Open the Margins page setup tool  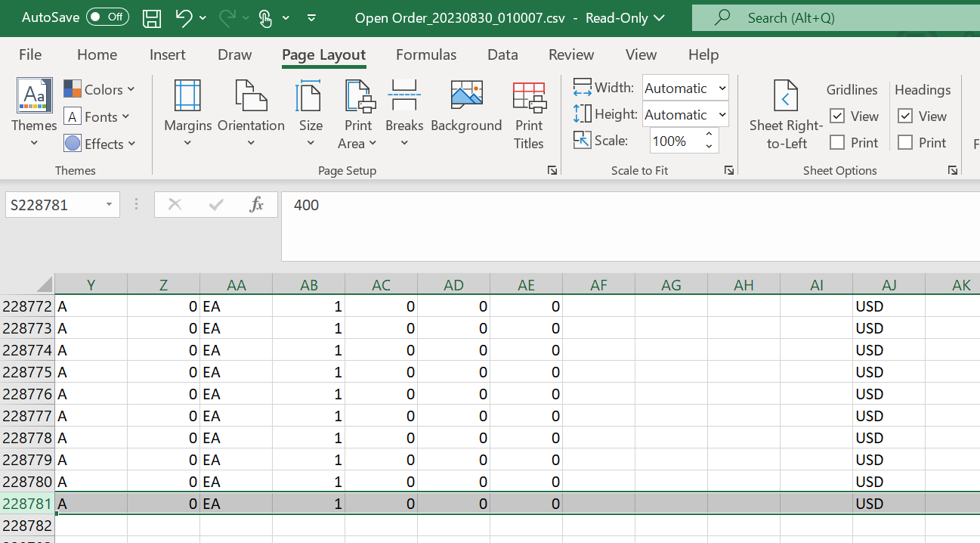click(x=187, y=113)
